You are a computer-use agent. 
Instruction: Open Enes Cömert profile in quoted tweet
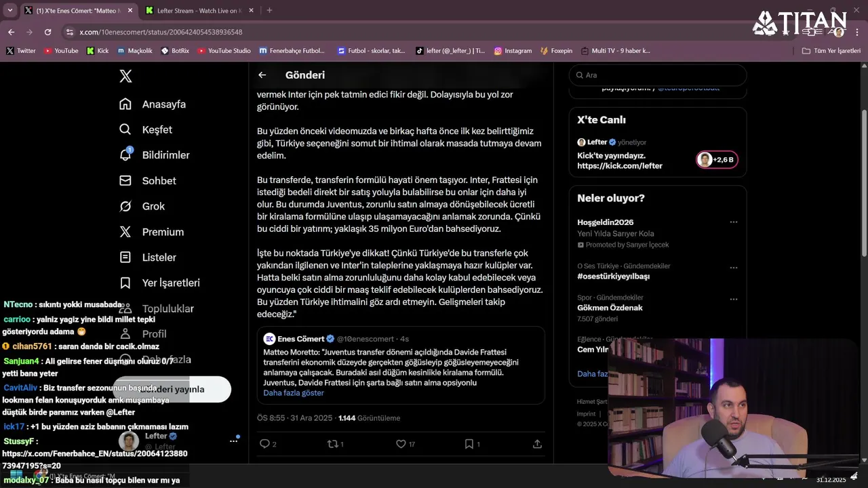point(300,339)
